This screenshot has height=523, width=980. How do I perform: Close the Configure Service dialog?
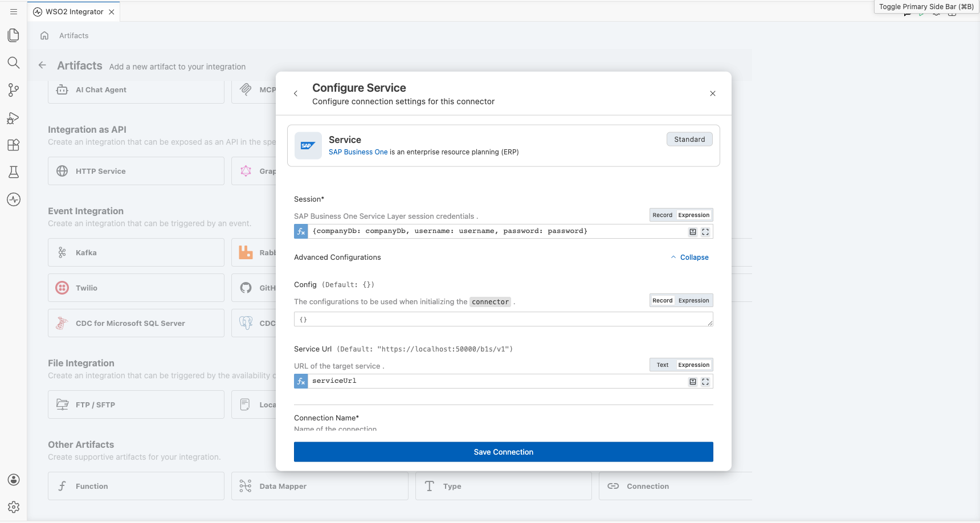[x=713, y=93]
